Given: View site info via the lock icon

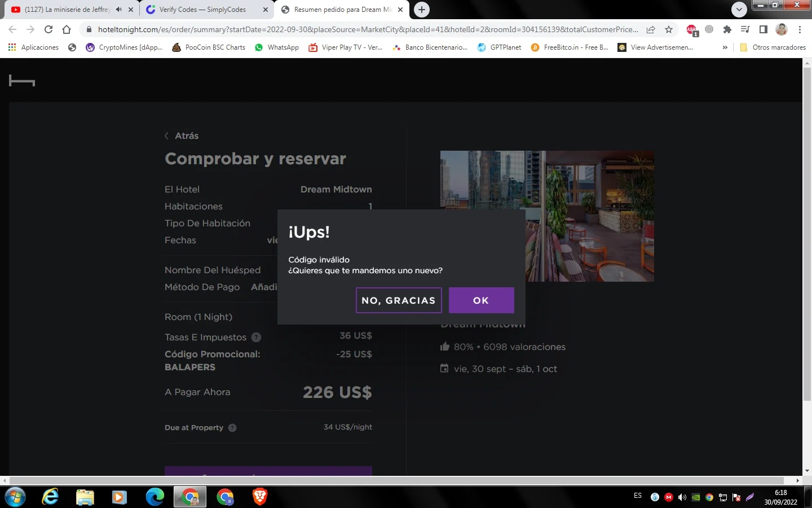Looking at the screenshot, I should click(x=89, y=29).
